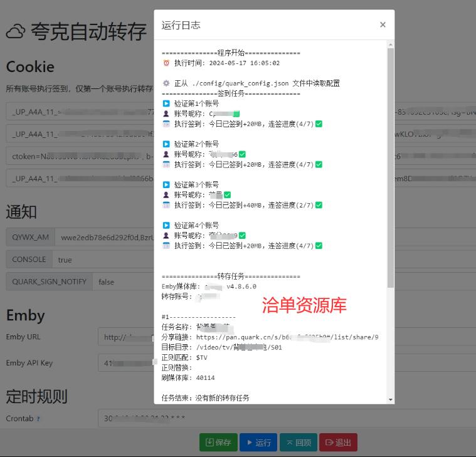Click the QUARK_SIGN_NOTIFY value field showing false
476x457 pixels.
coord(284,281)
